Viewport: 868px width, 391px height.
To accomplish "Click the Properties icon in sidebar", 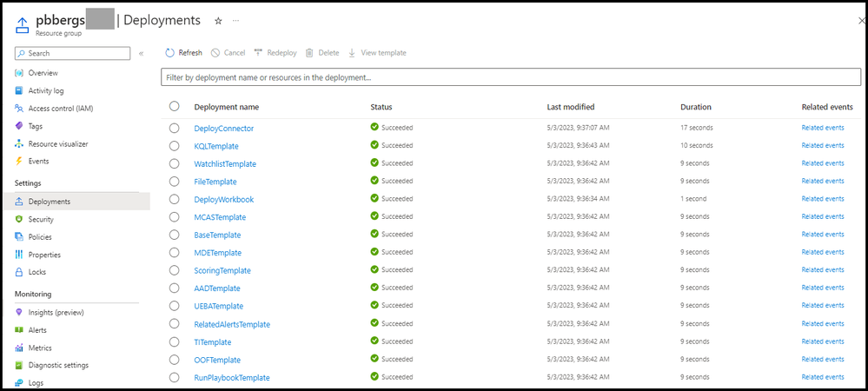I will (x=19, y=255).
